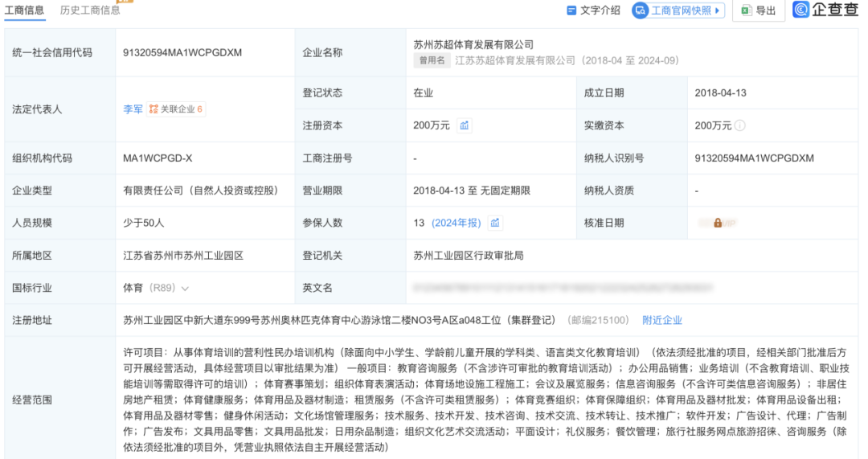Click the 法定代表人 label cell
Screen dimensions: 868x459
tap(59, 109)
